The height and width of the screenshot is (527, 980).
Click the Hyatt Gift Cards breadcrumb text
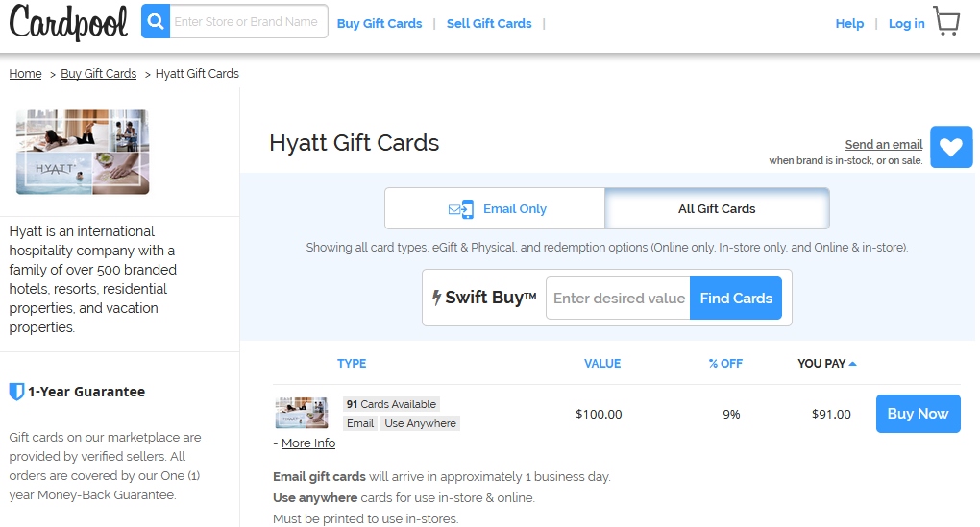197,74
